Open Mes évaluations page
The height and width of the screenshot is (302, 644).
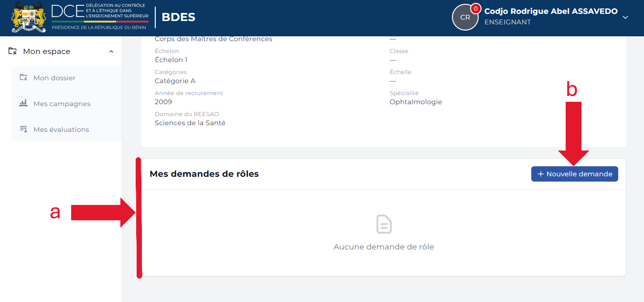pos(66,129)
